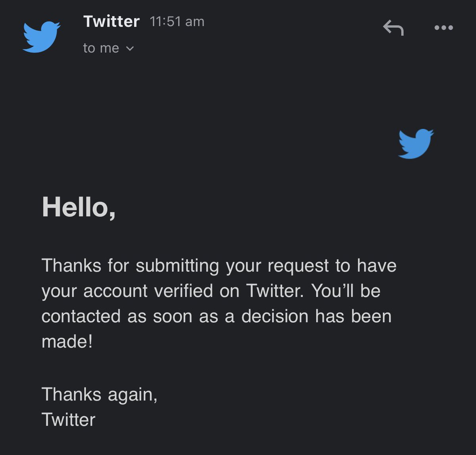This screenshot has height=455, width=476.
Task: Click the Twitter bird logo in email body
Action: click(x=416, y=144)
